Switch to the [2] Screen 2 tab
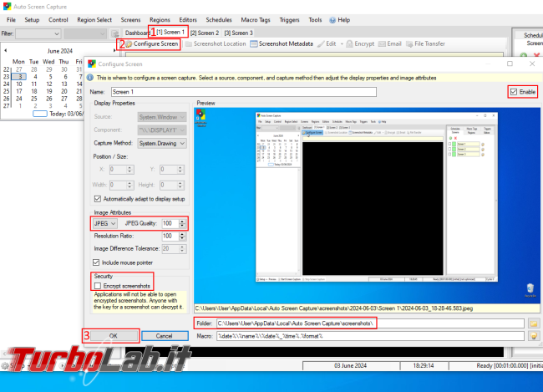Screen dimensions: 543x392 (205, 33)
